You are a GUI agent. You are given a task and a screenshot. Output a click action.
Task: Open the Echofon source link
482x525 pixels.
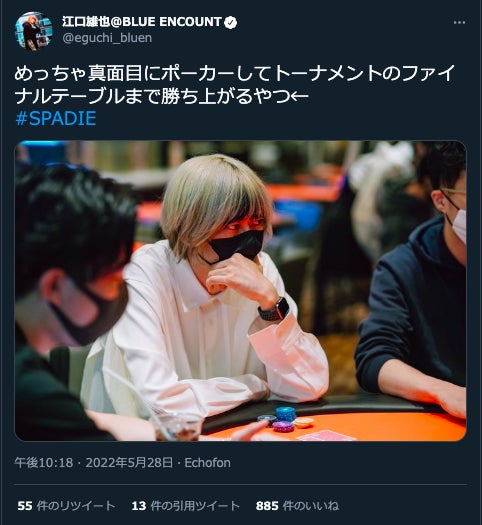208,463
